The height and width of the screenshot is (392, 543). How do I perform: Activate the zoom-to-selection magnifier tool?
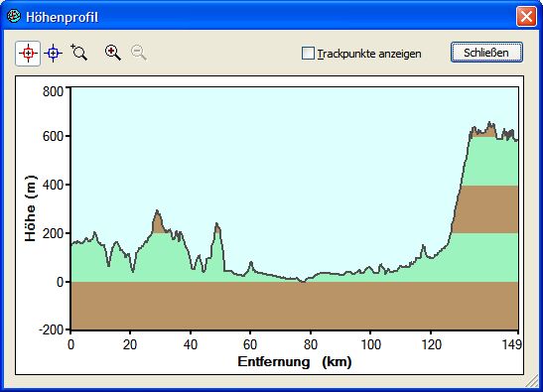click(x=79, y=53)
